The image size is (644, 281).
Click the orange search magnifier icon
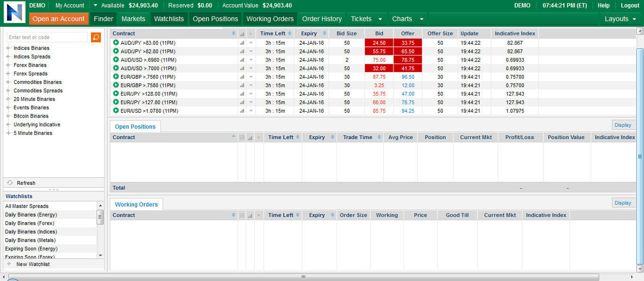click(x=96, y=37)
